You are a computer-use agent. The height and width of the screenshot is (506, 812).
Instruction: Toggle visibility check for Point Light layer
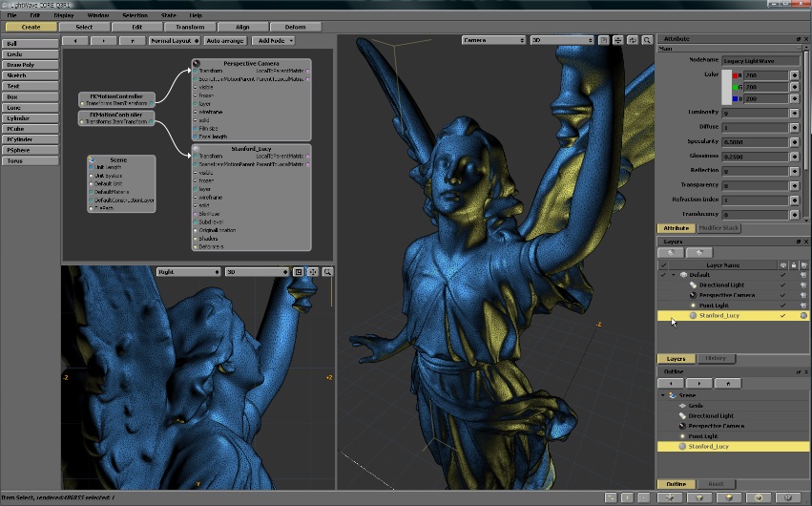tap(783, 305)
